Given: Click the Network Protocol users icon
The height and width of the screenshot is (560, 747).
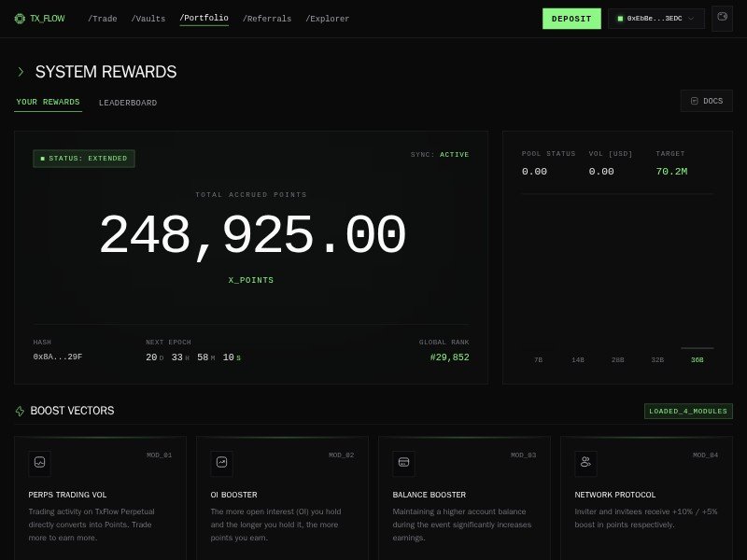Looking at the screenshot, I should pyautogui.click(x=585, y=463).
